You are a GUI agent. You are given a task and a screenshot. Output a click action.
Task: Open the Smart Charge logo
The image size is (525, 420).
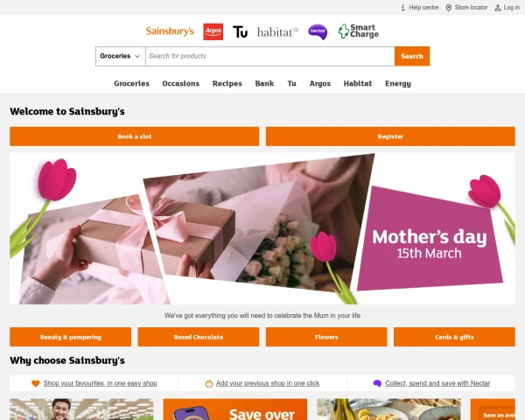pos(358,31)
